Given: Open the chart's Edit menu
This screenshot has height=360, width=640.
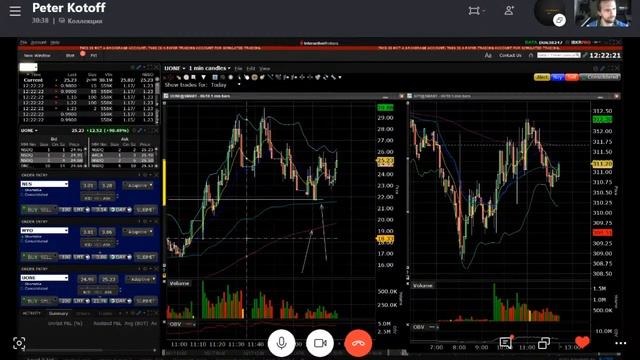Looking at the screenshot, I should click(x=251, y=69).
